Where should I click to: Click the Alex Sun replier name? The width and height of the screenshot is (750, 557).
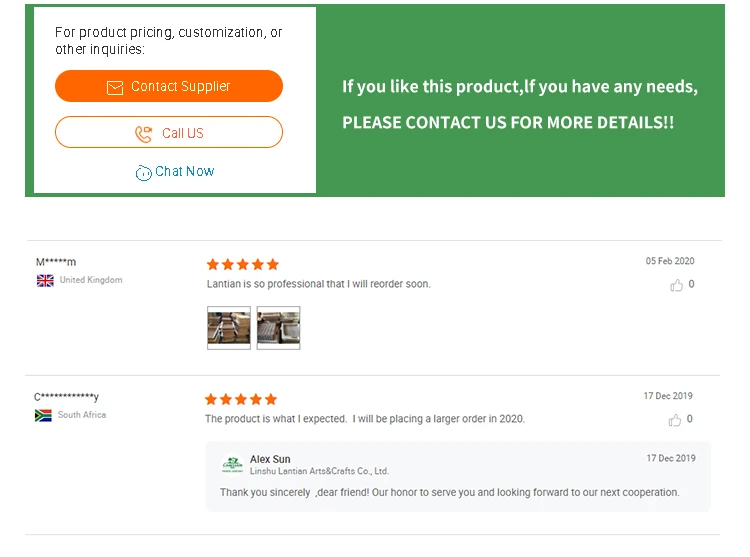coord(270,459)
